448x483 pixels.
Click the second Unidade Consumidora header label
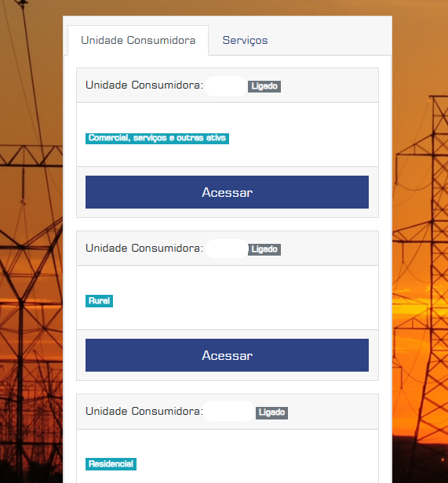(144, 248)
